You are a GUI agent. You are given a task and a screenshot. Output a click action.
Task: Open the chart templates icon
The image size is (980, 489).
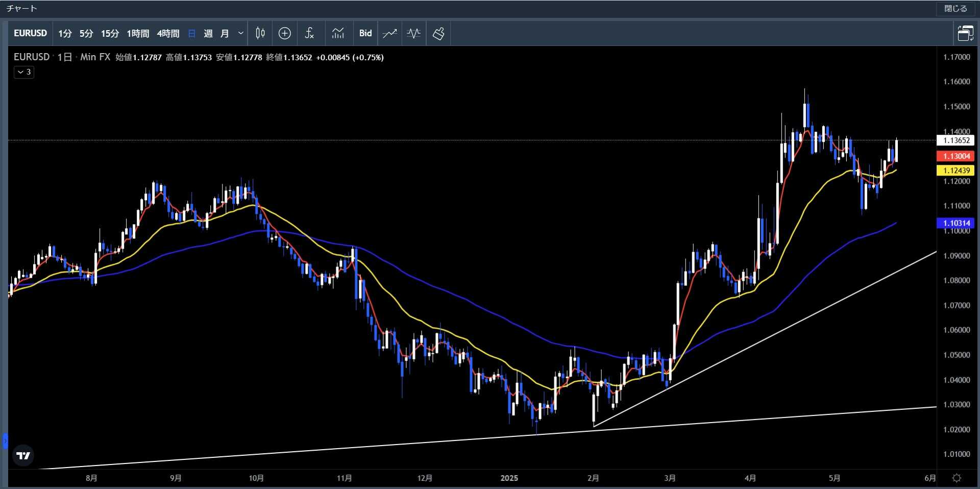(x=338, y=33)
